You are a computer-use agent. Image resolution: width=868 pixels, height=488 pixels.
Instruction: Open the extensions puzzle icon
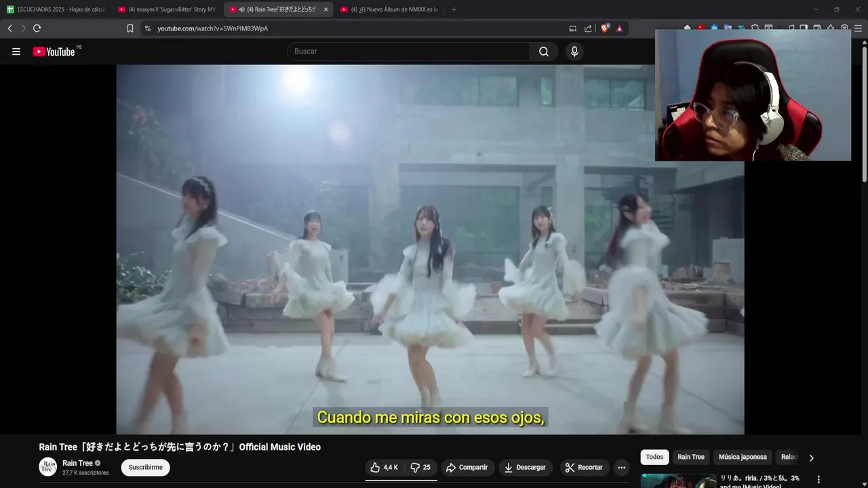pyautogui.click(x=755, y=28)
